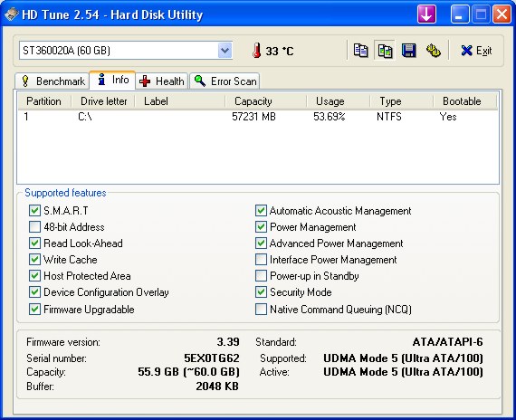The image size is (516, 420).
Task: Click the Partition column header
Action: pos(44,101)
